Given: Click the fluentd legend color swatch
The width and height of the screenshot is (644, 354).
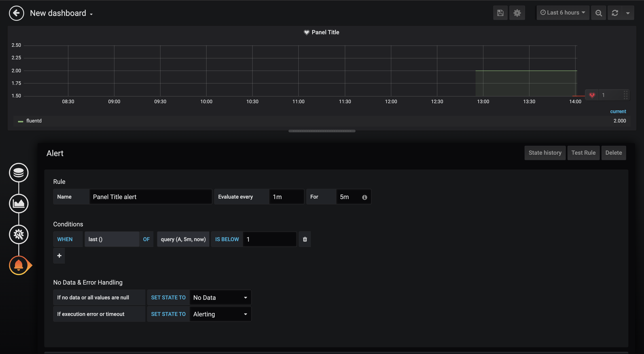Looking at the screenshot, I should click(x=21, y=121).
